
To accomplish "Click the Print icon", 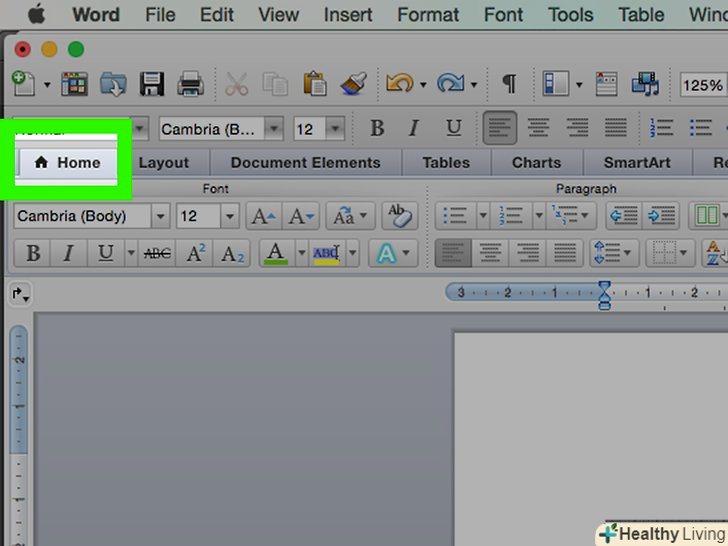I will 190,84.
